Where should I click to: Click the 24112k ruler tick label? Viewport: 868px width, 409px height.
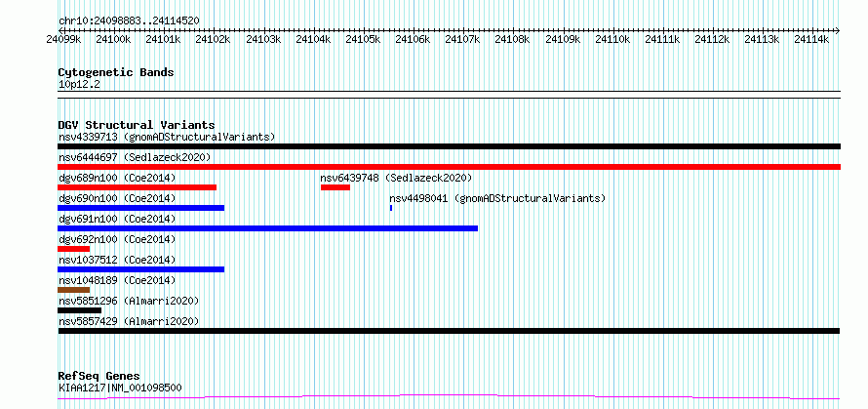coord(713,39)
